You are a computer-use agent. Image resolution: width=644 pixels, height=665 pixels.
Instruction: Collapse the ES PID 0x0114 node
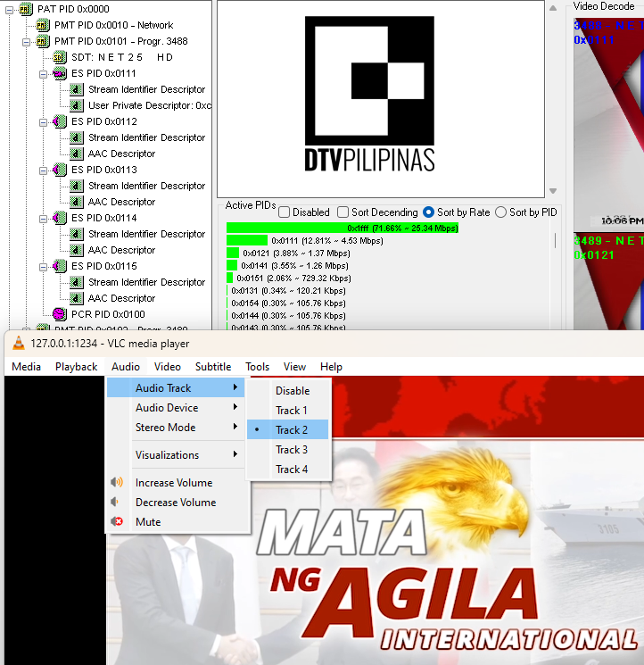pyautogui.click(x=43, y=219)
